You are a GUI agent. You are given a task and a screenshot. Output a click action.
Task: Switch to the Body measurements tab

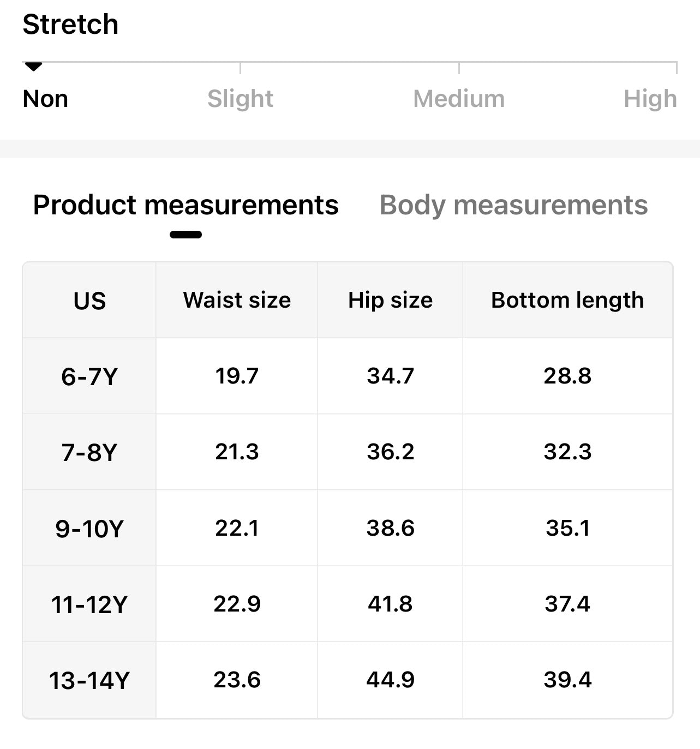[513, 205]
